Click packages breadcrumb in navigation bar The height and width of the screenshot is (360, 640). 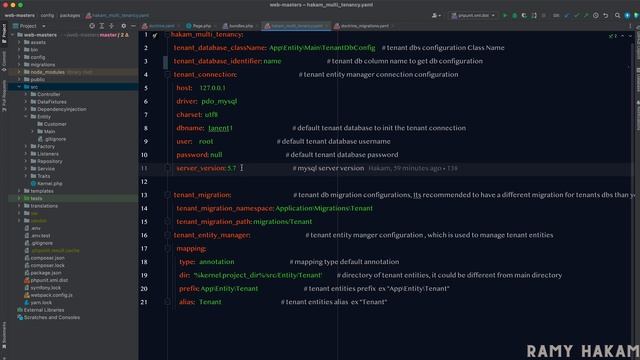click(70, 16)
